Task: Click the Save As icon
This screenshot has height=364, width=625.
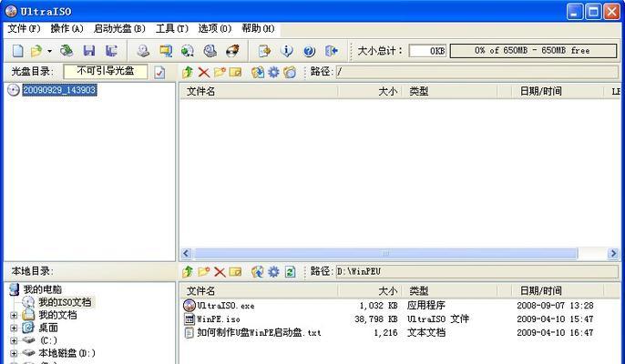Action: click(x=111, y=51)
